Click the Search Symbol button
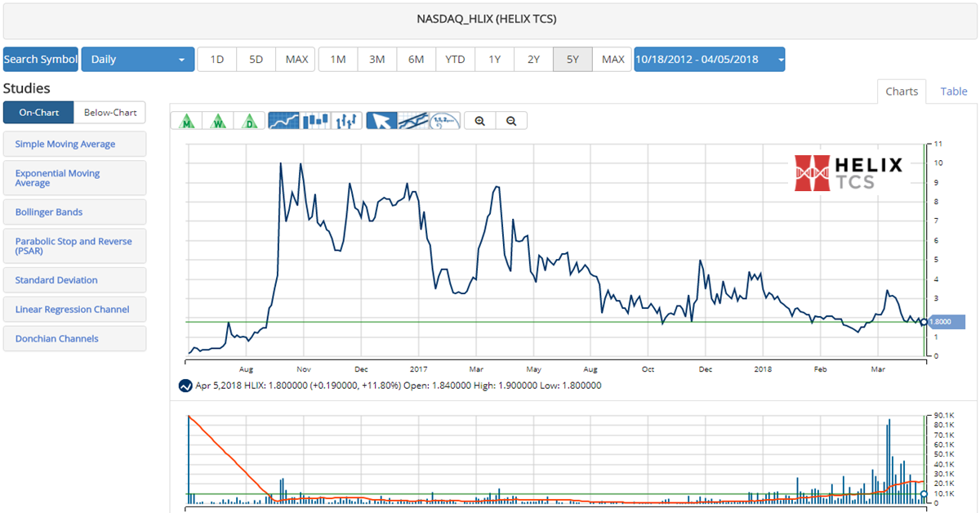 click(x=41, y=59)
